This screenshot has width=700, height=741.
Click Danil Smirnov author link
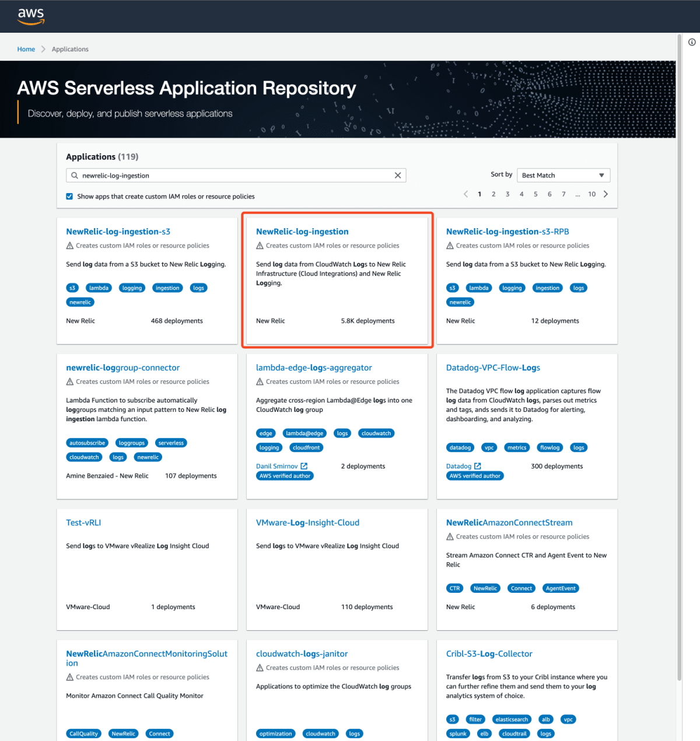(277, 466)
